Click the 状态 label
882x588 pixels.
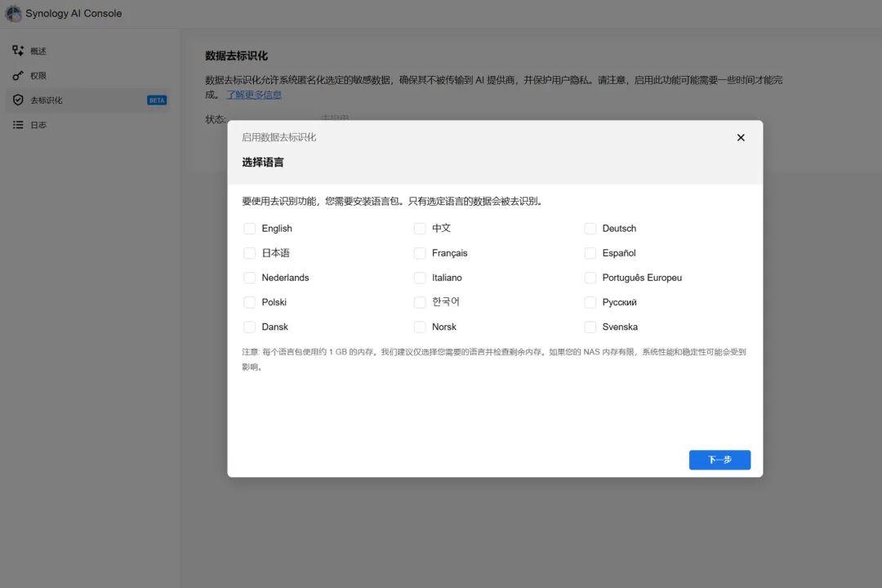point(216,119)
